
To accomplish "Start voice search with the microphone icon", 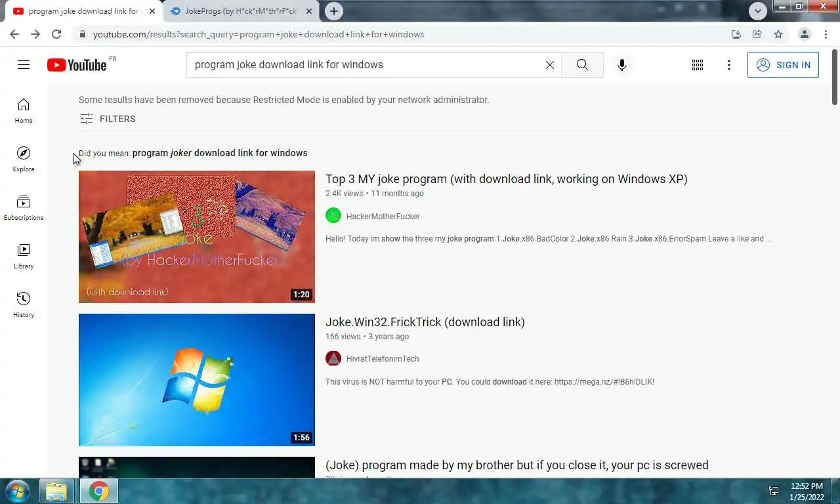I will 622,65.
